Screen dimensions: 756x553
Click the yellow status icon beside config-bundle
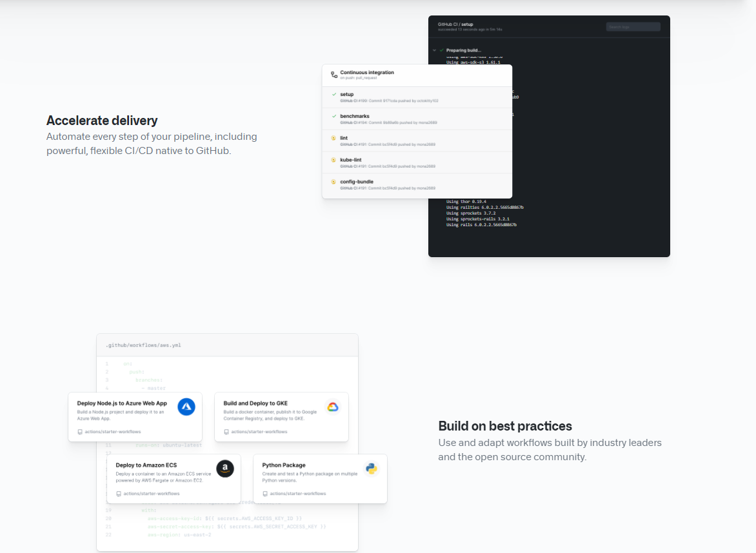(x=333, y=182)
